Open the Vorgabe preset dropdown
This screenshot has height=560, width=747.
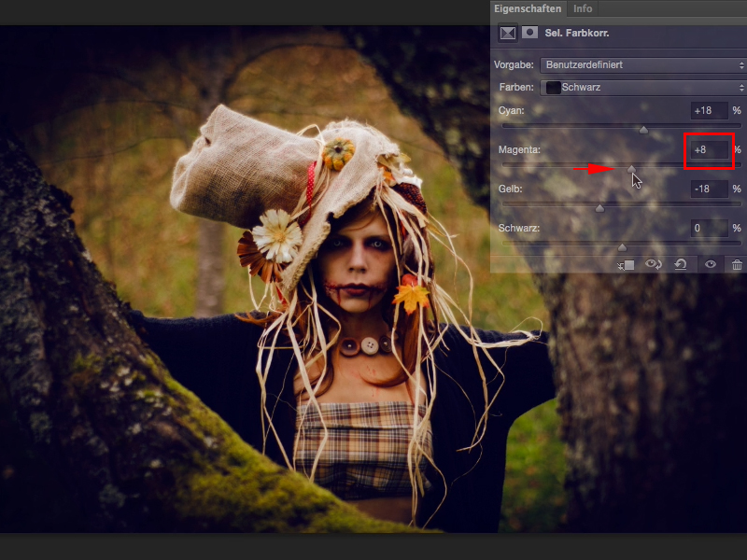[642, 64]
